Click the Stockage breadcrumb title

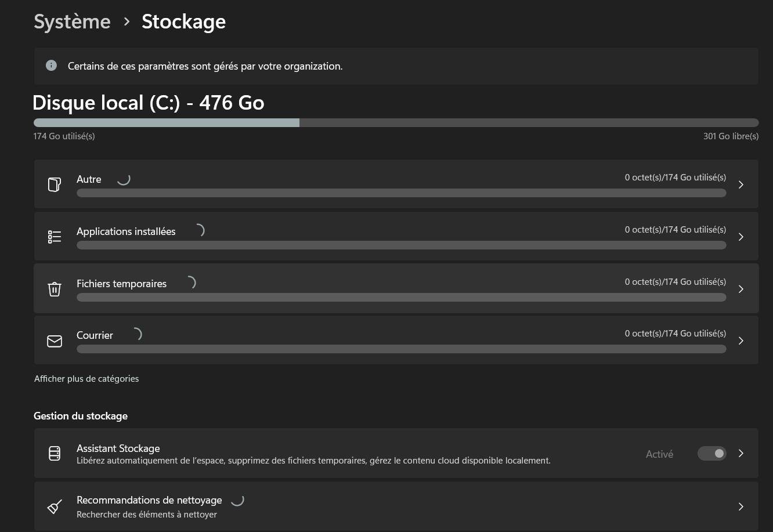[x=183, y=22]
